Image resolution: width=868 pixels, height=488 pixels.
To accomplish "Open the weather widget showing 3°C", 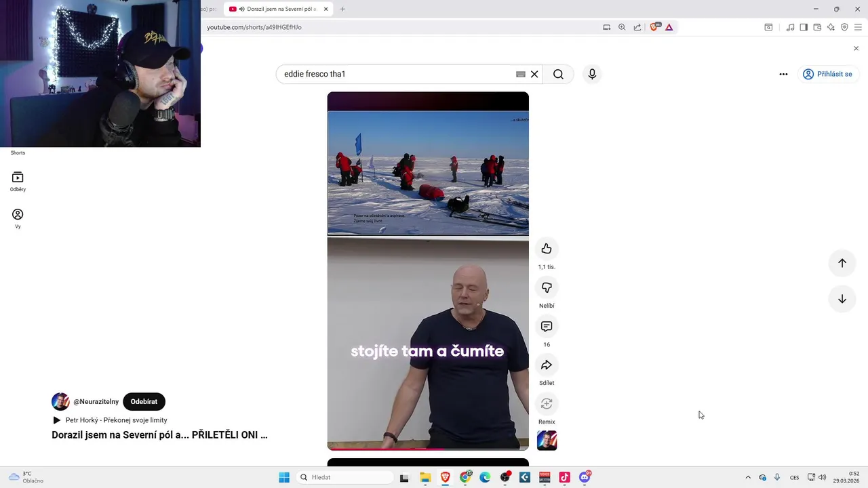I will point(26,477).
